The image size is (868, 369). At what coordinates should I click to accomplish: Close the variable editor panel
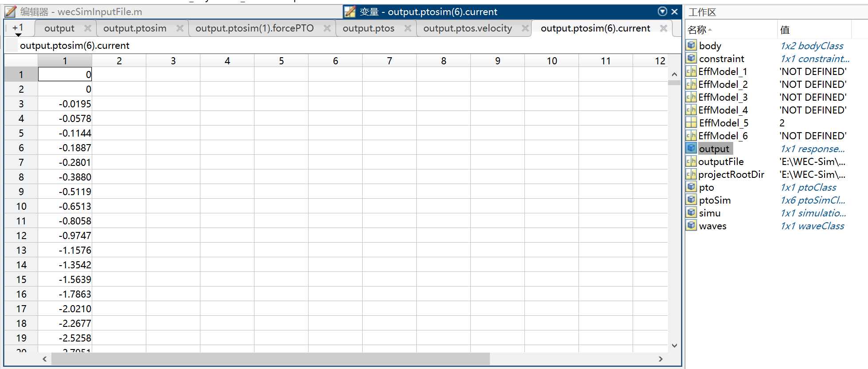click(674, 12)
